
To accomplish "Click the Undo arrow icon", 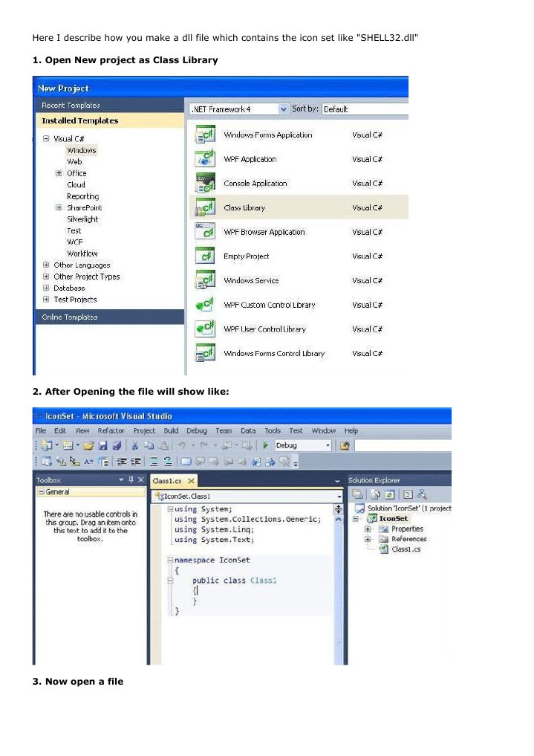I will point(181,445).
